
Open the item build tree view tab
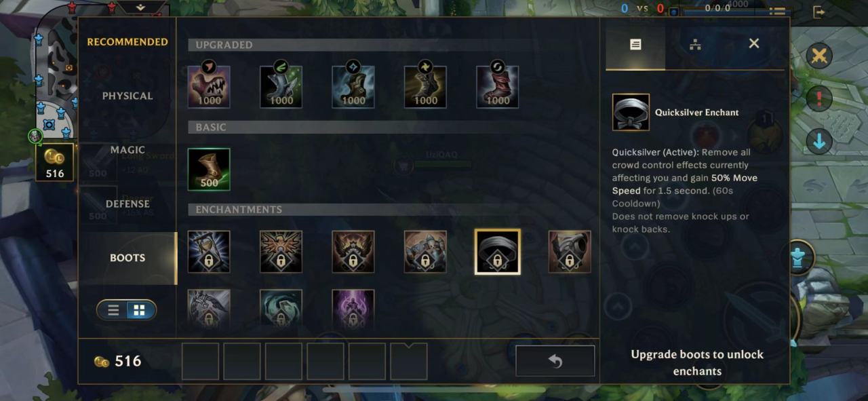(x=694, y=44)
